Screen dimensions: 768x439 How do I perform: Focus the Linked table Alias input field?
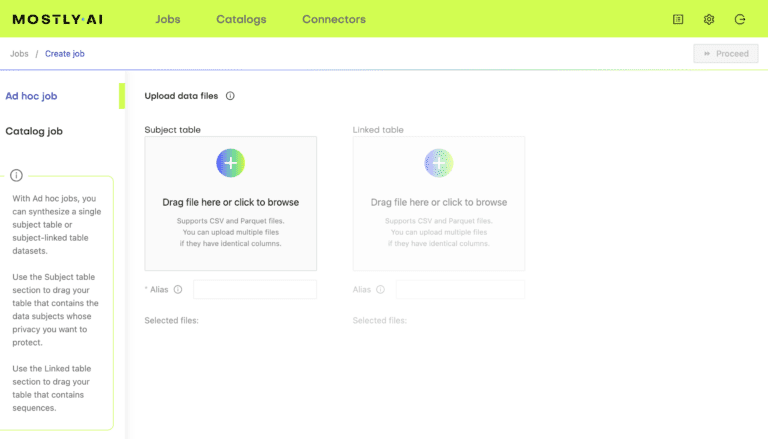tap(460, 290)
